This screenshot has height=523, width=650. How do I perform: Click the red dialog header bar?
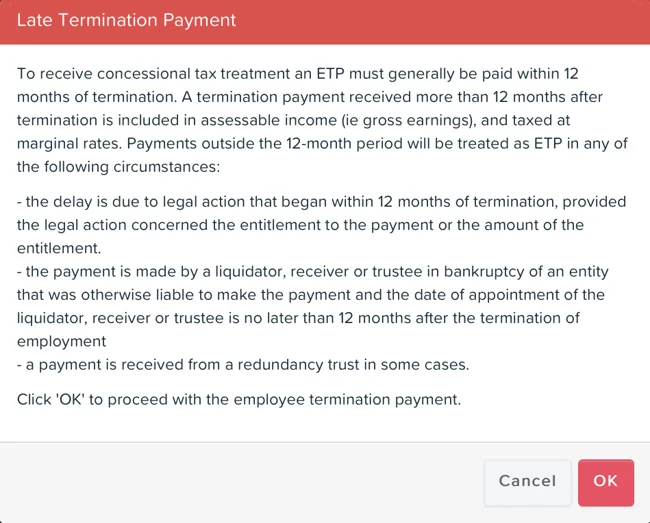coord(325,22)
